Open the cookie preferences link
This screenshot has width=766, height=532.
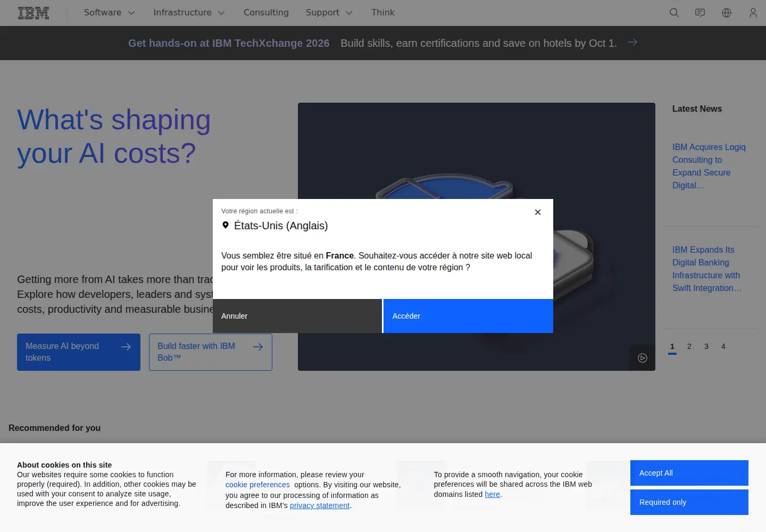[257, 485]
